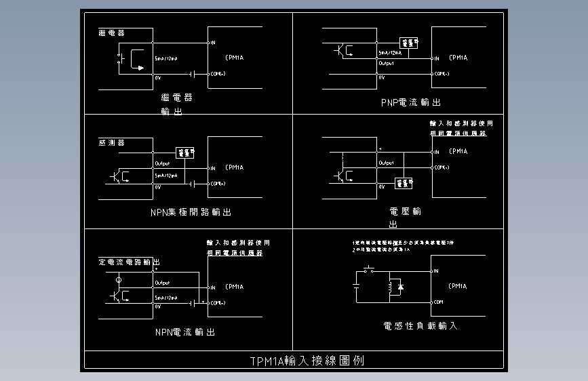Click the COM terminal label in 電感性負載輸入 diagram
The image size is (588, 381).
click(439, 302)
